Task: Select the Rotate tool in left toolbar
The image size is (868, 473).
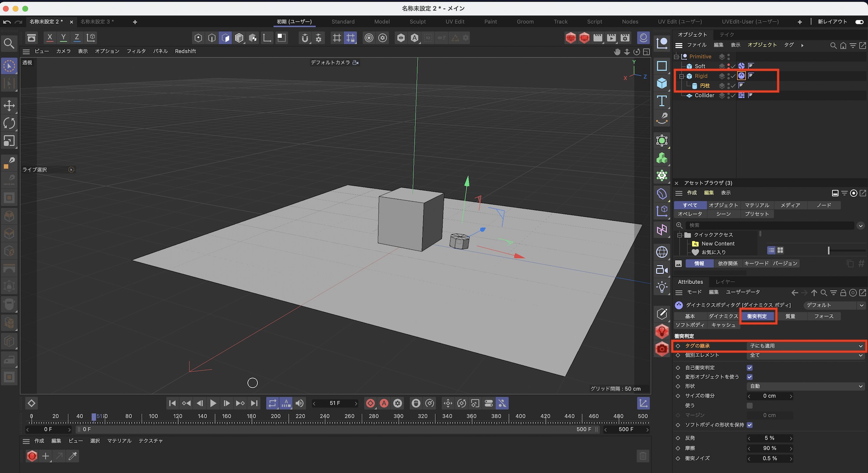Action: (9, 123)
